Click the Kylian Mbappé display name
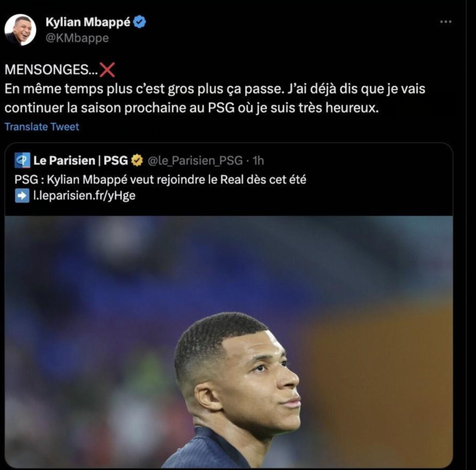 (x=88, y=23)
